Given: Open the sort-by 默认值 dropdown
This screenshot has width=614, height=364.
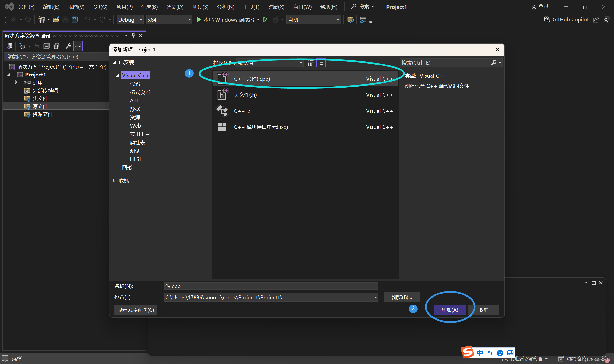Looking at the screenshot, I should [x=270, y=63].
